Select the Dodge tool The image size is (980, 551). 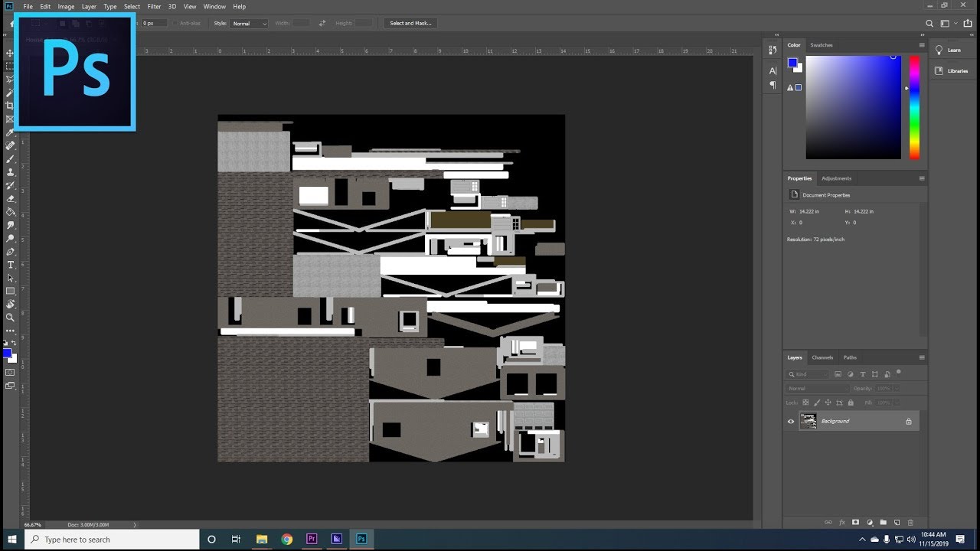tap(10, 238)
